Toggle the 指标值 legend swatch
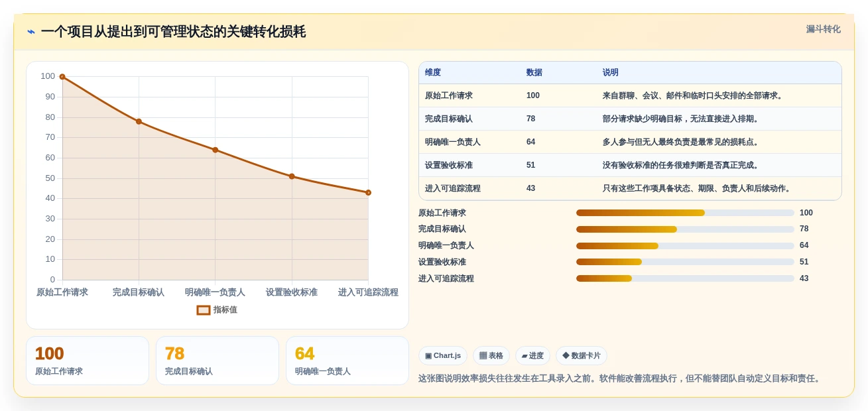Viewport: 868px width, 411px height. [x=204, y=310]
